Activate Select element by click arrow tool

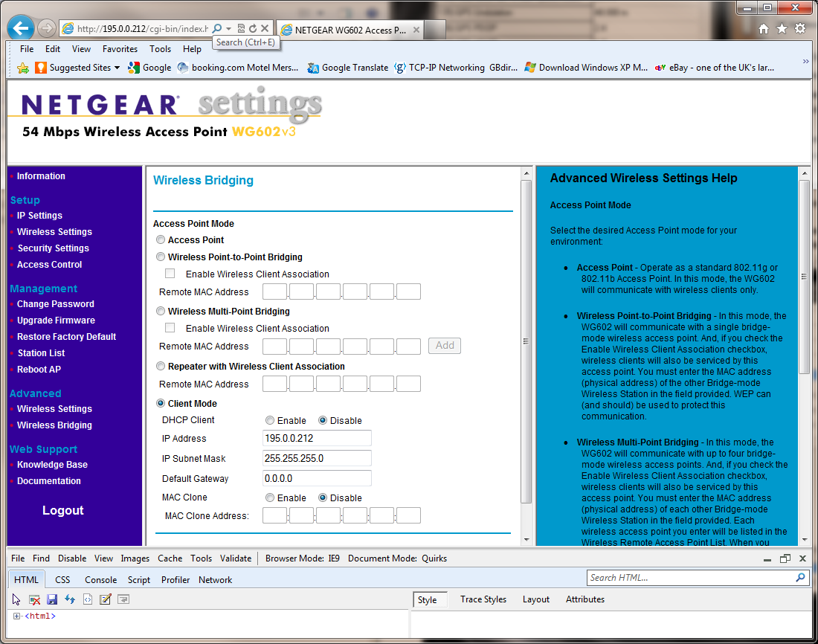(x=17, y=599)
